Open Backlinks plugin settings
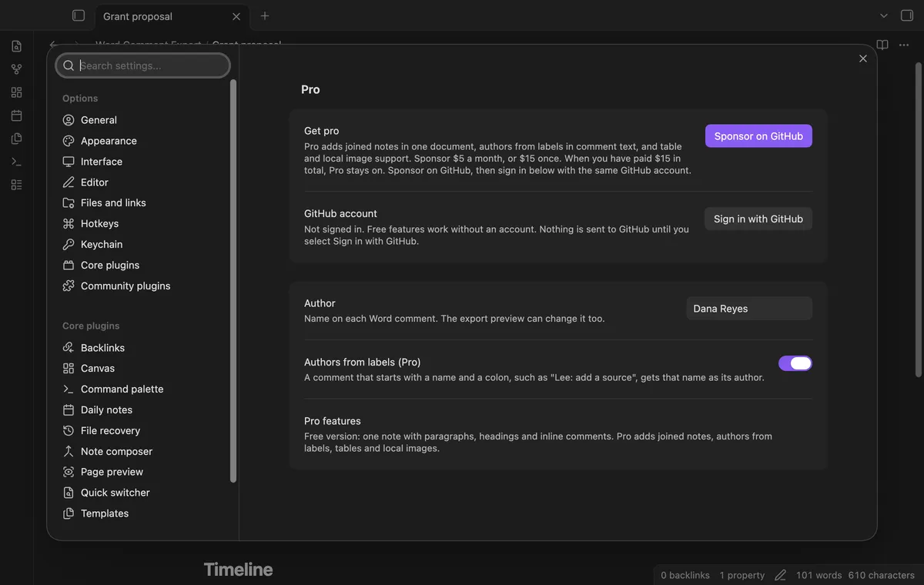The height and width of the screenshot is (585, 924). click(x=143, y=348)
